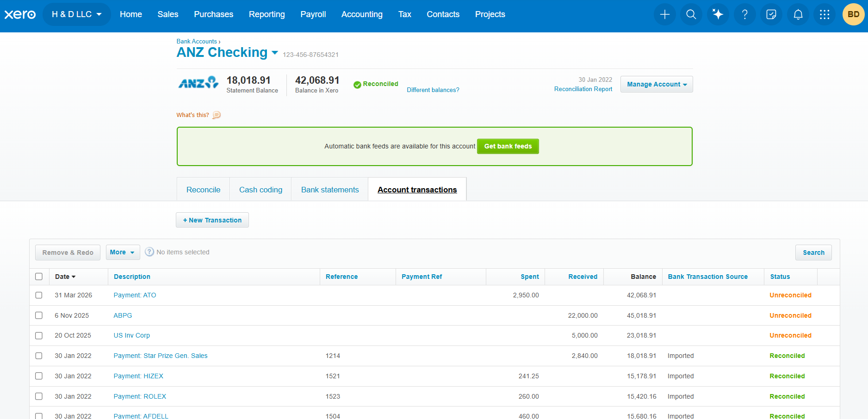Open the Sales menu
The image size is (868, 419).
pyautogui.click(x=168, y=14)
